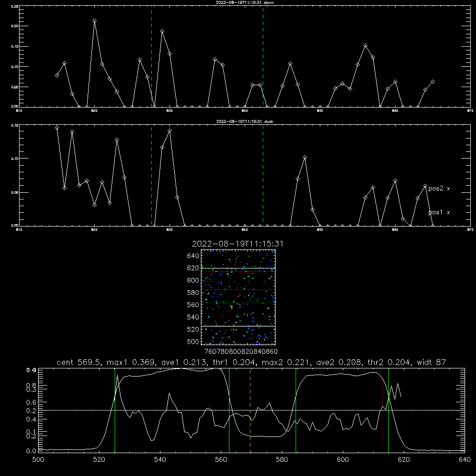Viewport: 476px width, 476px height.
Task: Click the 600 tick label on bottom plot x-axis
Action: [x=343, y=460]
